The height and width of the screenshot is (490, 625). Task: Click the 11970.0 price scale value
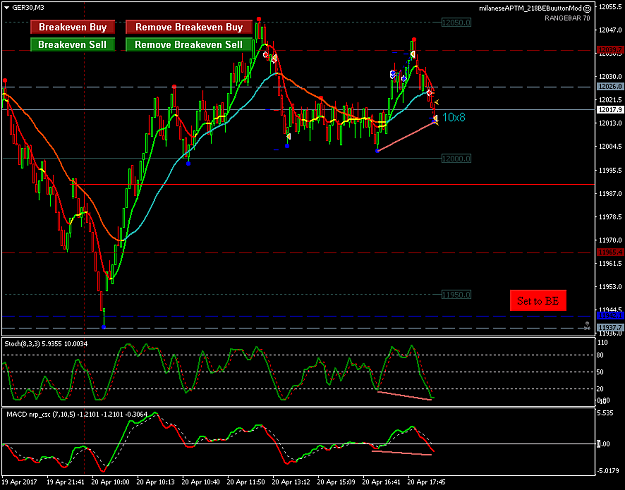(610, 240)
